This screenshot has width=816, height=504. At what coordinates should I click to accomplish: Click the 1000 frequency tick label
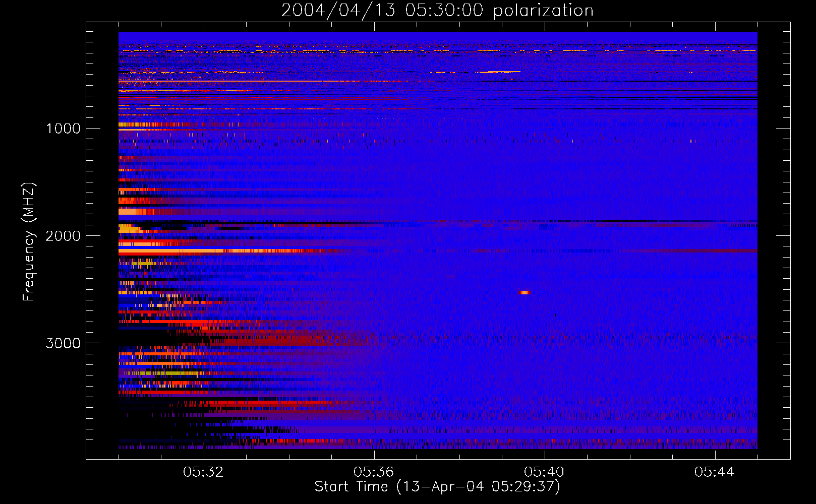(63, 129)
